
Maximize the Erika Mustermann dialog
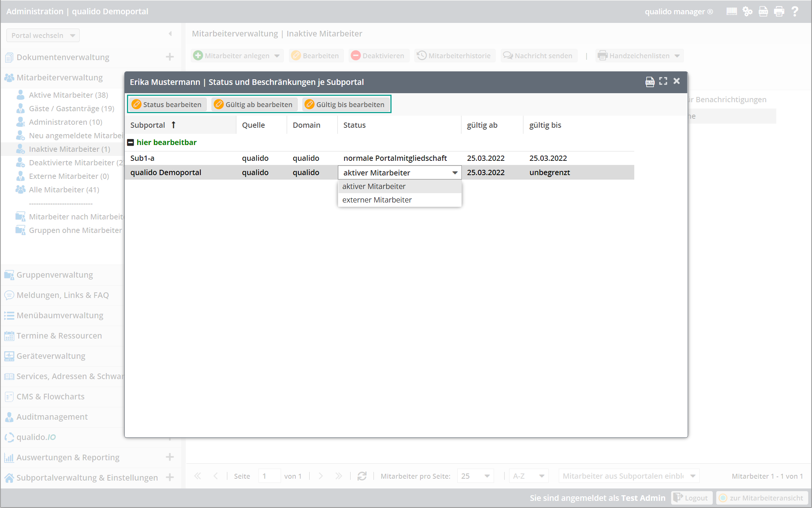click(663, 81)
